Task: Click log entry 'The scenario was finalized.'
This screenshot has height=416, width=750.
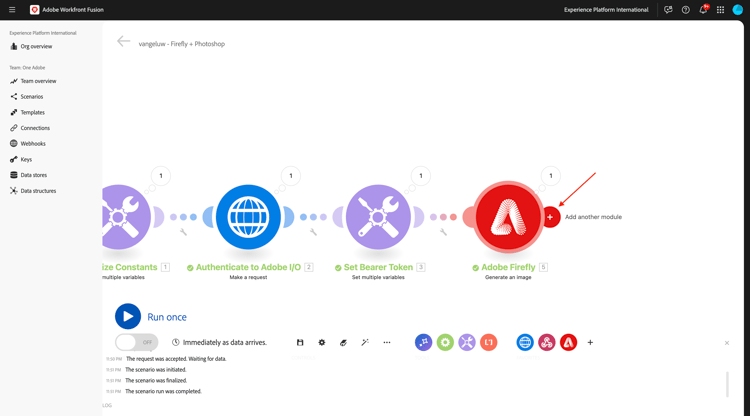Action: pyautogui.click(x=156, y=381)
